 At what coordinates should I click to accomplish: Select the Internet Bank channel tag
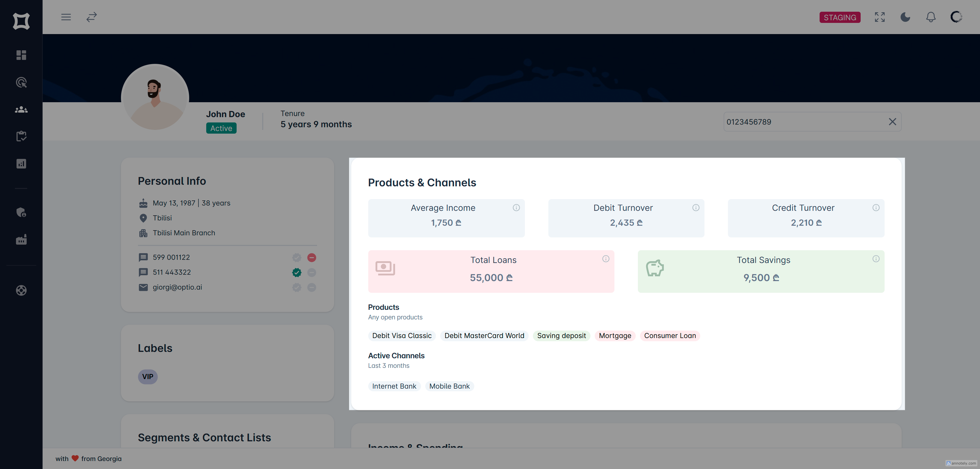(394, 386)
